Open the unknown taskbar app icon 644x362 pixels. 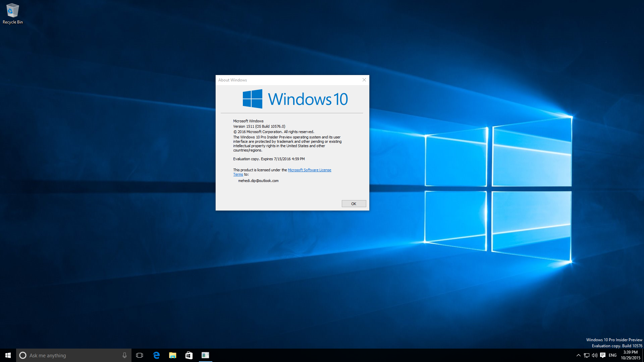205,355
